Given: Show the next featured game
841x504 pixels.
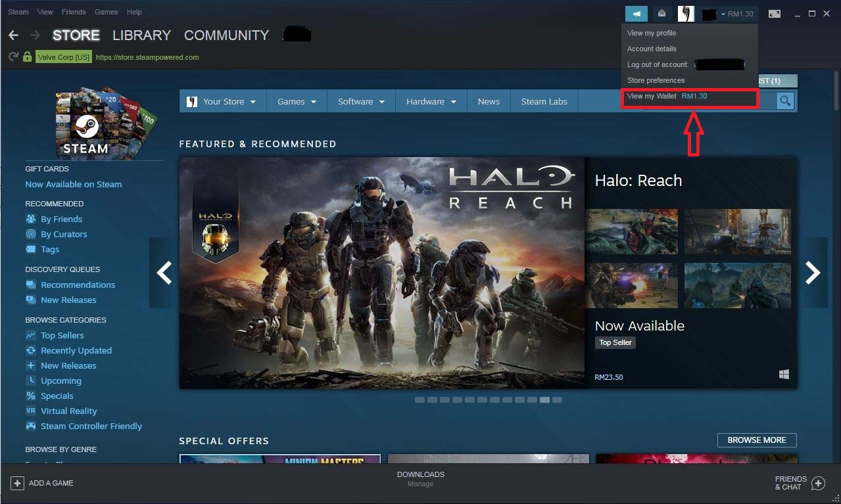Looking at the screenshot, I should pos(813,273).
